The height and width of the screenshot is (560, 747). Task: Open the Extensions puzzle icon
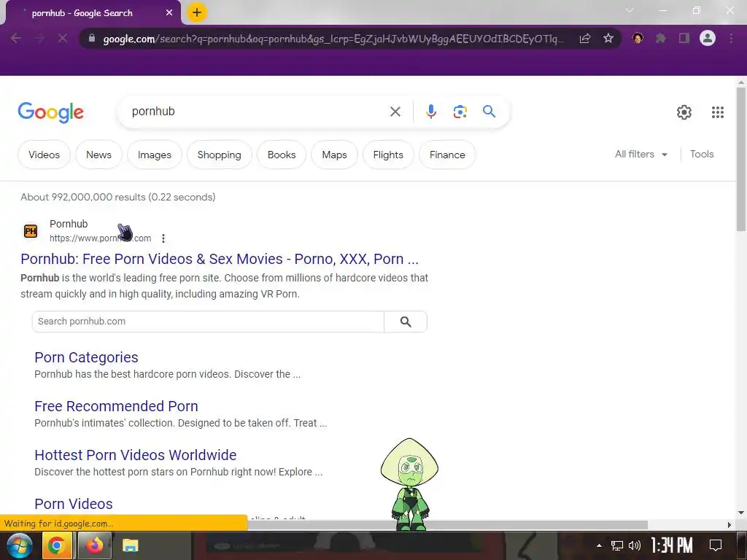click(x=660, y=38)
